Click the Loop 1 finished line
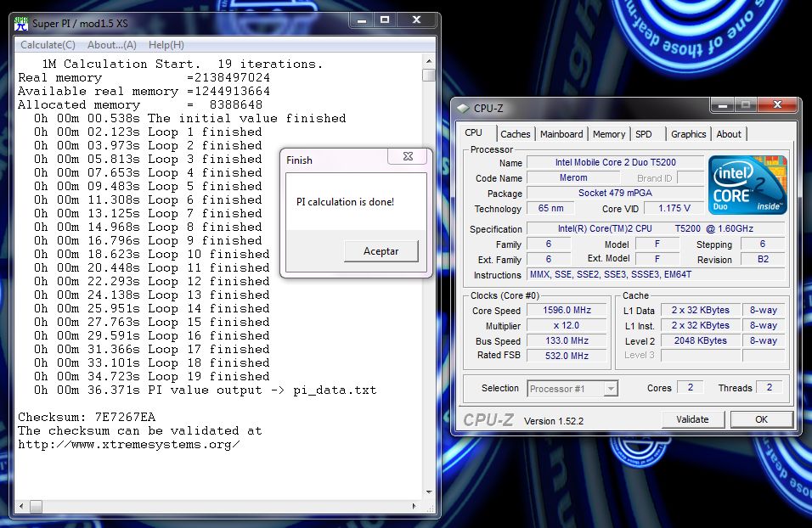Viewport: 812px width, 528px height. 148,132
